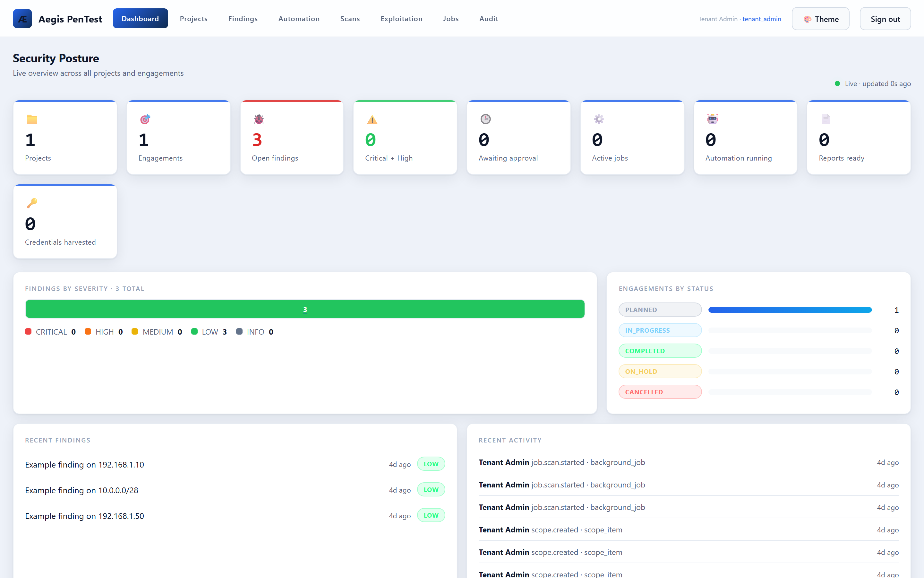Click the red CRITICAL legend swatch
This screenshot has height=578, width=924.
click(28, 331)
